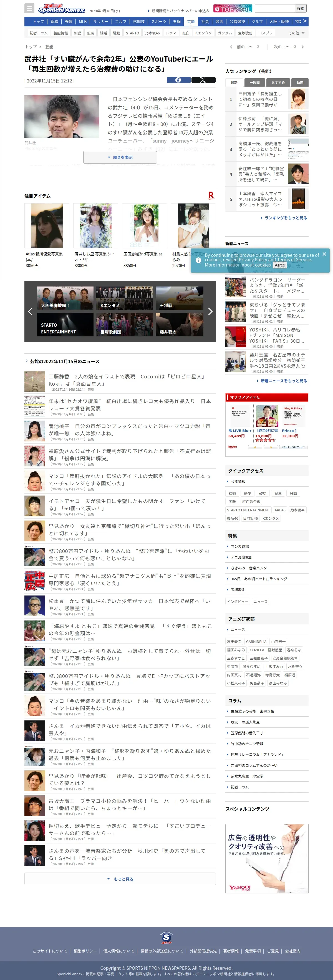Show next carousel slide arrow
Screen dimensions: 333x980
(x=210, y=311)
